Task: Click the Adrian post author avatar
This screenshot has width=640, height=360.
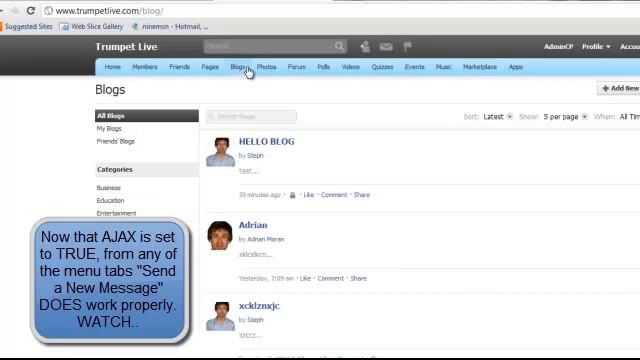Action: pos(220,236)
